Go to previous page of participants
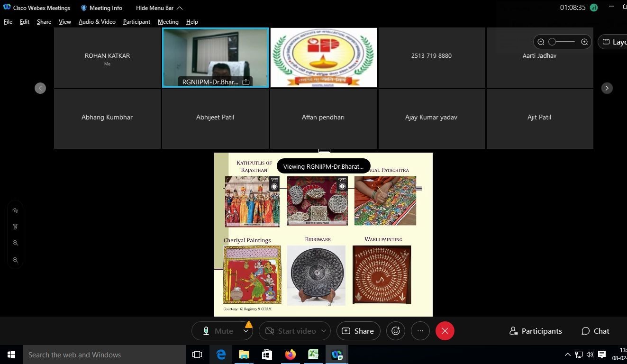This screenshot has height=364, width=627. 40,88
